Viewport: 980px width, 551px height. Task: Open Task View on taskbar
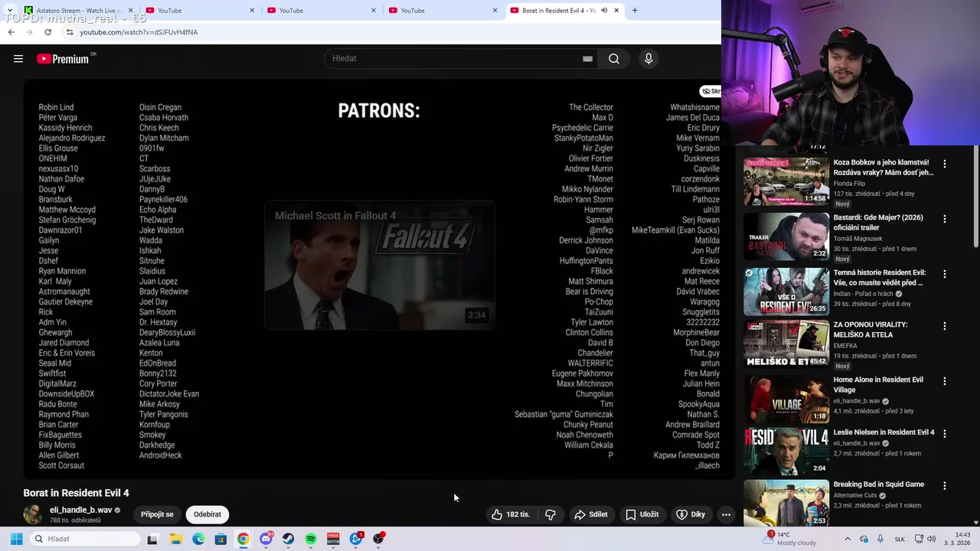(152, 539)
